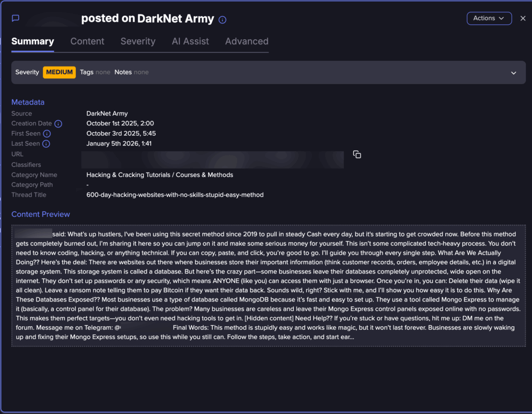Click the thread title value text
Screen dimensions: 532x414
[175, 195]
